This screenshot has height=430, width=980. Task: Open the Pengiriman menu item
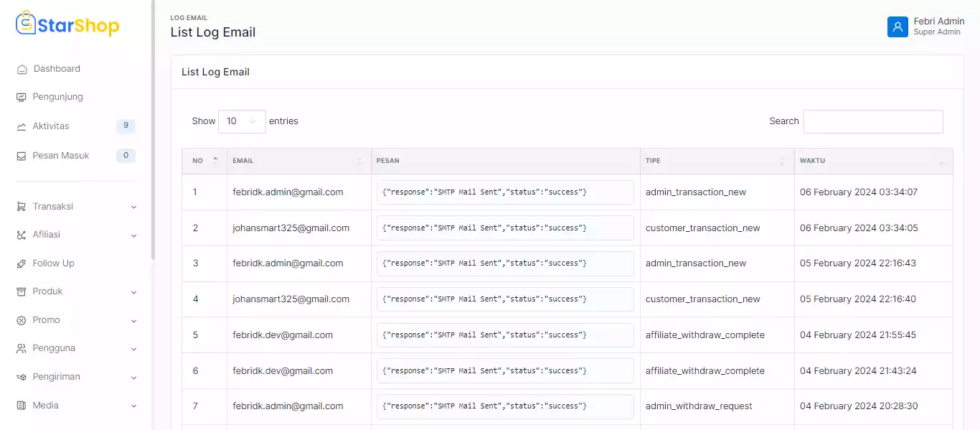coord(56,377)
